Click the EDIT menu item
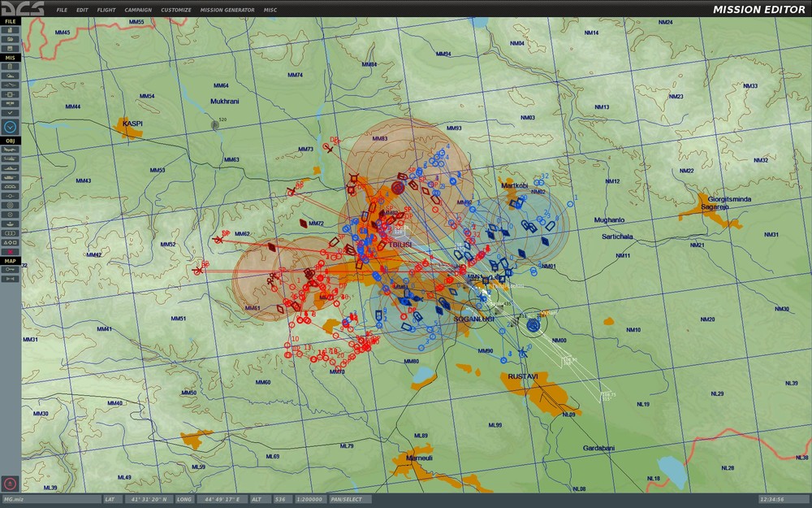 point(80,11)
